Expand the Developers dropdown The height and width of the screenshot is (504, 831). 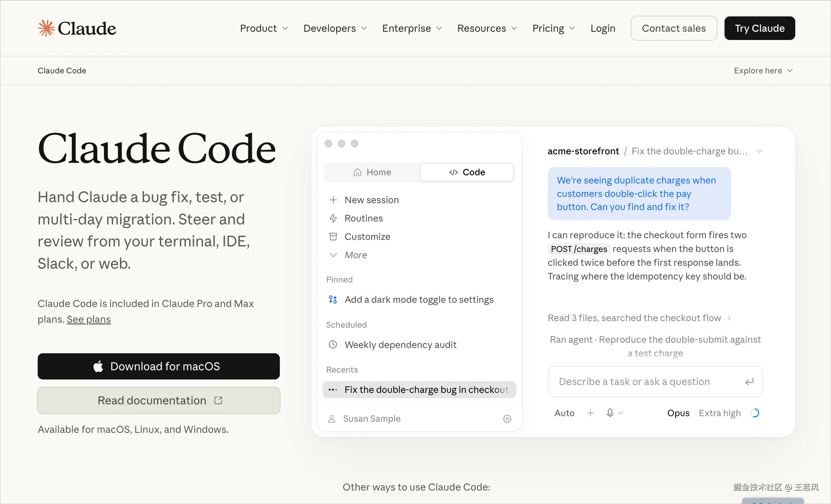coord(335,28)
